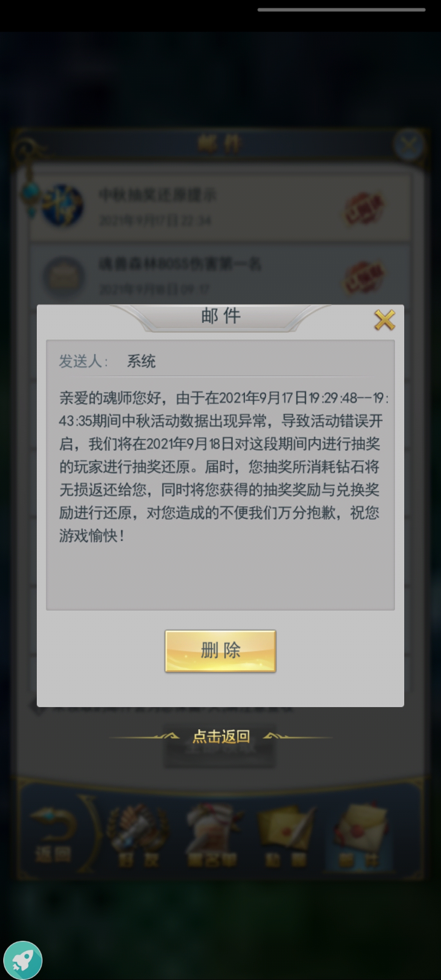Click the 邮件 dialog title
This screenshot has width=441, height=980.
point(221,316)
